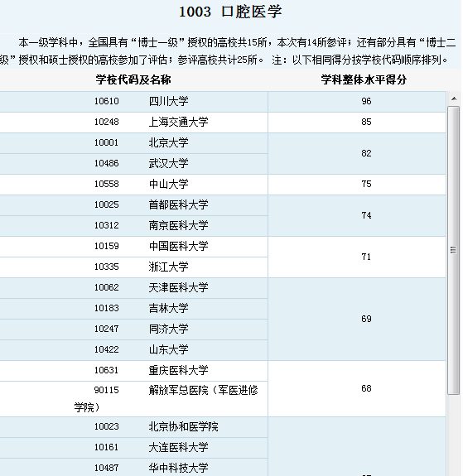Select the 武汉大学 name
This screenshot has height=476, width=463.
(169, 163)
